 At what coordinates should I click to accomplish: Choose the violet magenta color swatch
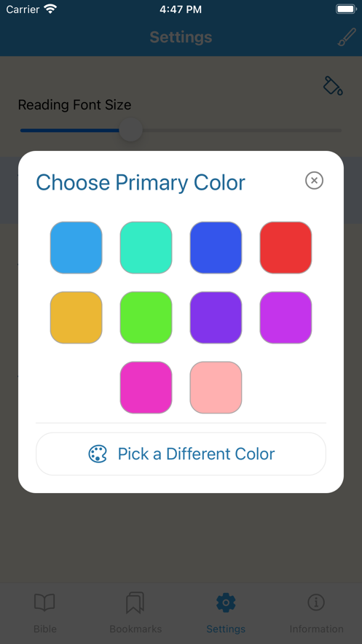click(286, 317)
